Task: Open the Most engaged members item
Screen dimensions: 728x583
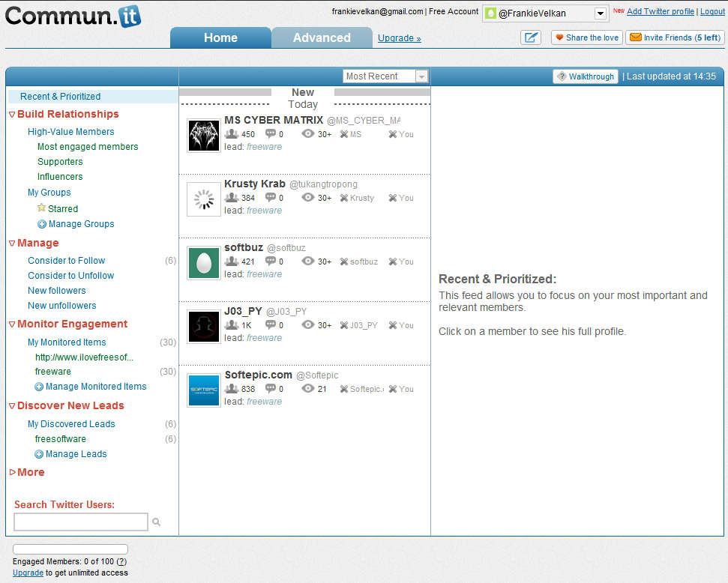Action: click(x=88, y=147)
